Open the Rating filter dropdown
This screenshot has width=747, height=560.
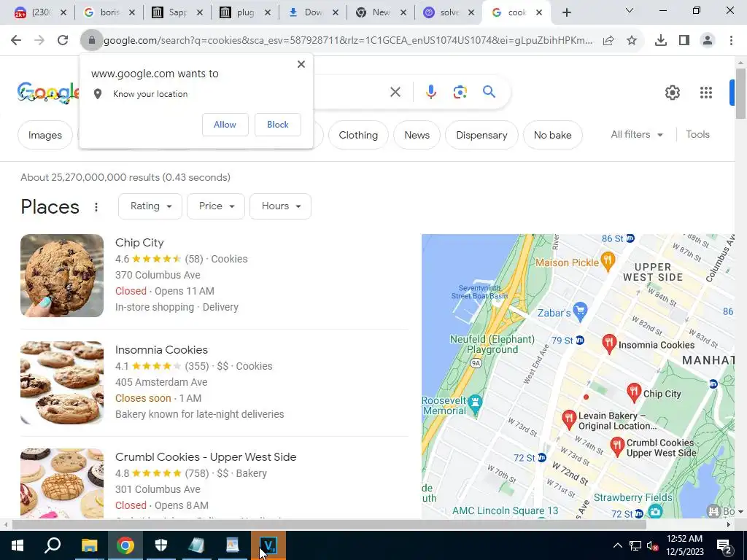[150, 206]
